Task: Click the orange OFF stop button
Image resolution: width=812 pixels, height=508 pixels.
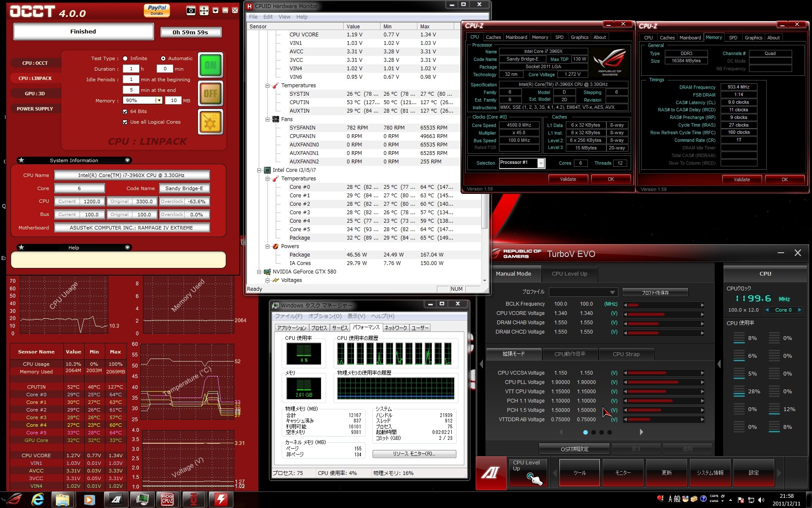Action: (x=210, y=94)
